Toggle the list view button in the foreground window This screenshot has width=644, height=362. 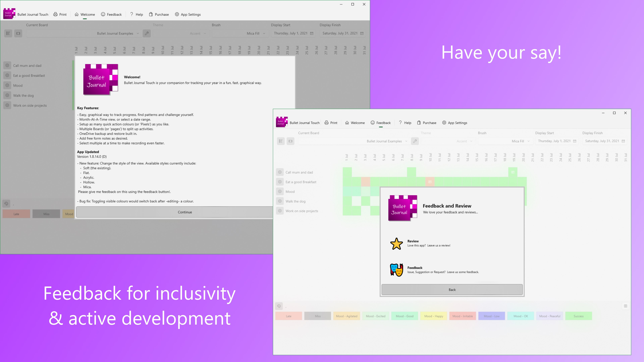point(281,141)
